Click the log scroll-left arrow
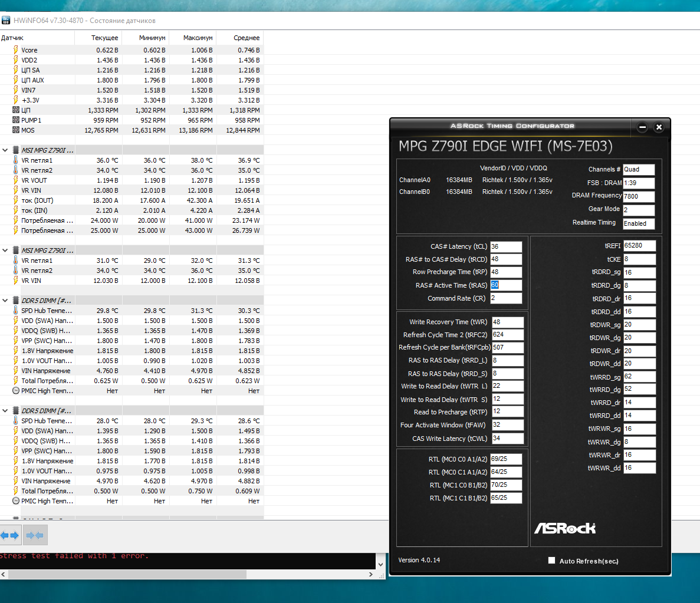 [4, 575]
